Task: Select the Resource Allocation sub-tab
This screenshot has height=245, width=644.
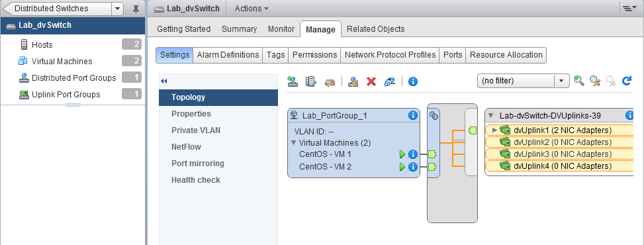Action: point(506,55)
